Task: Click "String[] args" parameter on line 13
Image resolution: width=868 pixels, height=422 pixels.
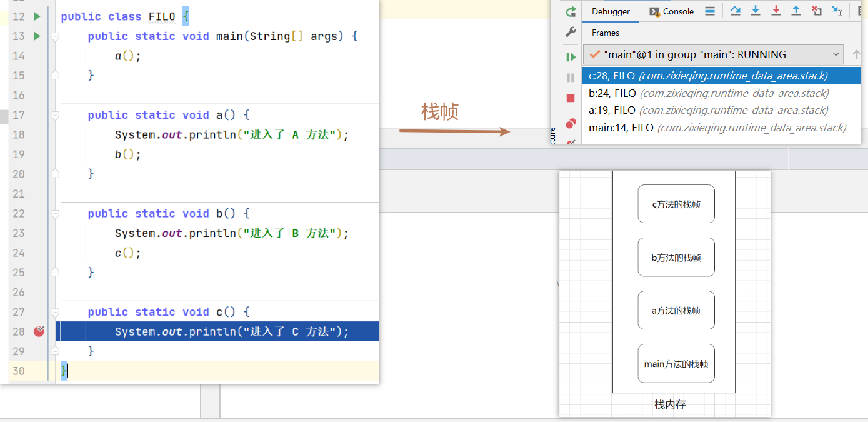Action: click(x=294, y=36)
